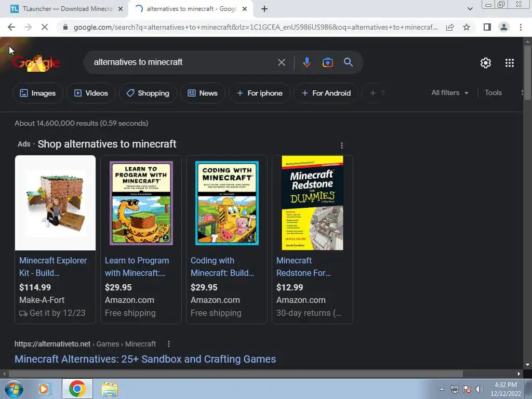Image resolution: width=532 pixels, height=399 pixels.
Task: Add the For iphone refinement
Action: [259, 93]
